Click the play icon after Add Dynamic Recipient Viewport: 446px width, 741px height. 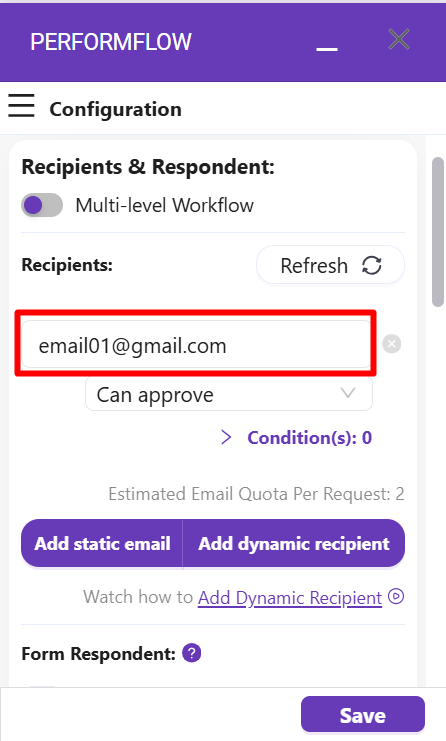[x=396, y=596]
